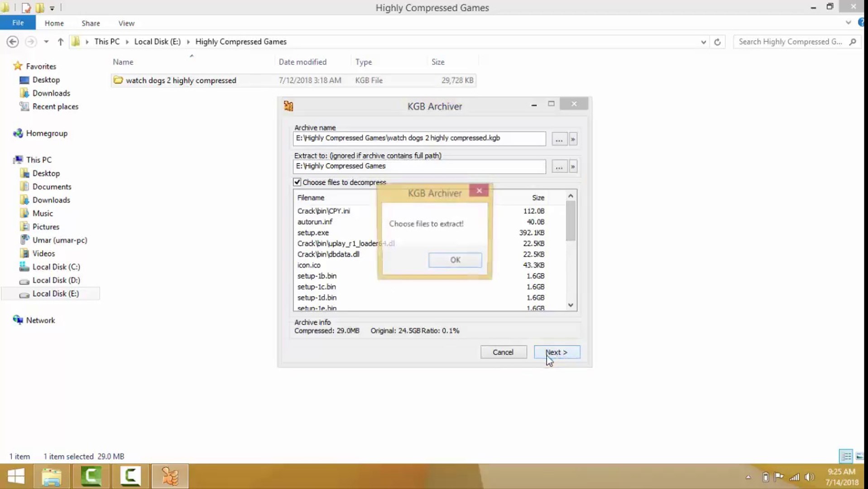Open Documents under This PC
Image resolution: width=868 pixels, height=489 pixels.
pyautogui.click(x=52, y=187)
